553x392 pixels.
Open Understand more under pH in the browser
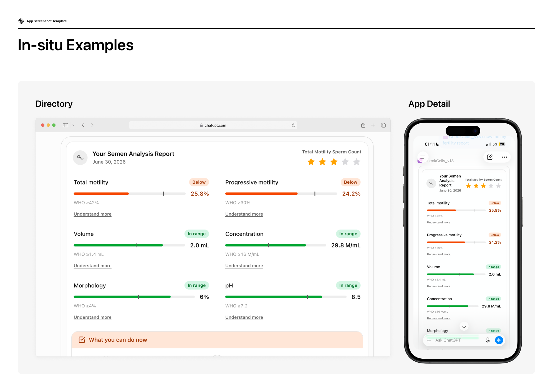(x=244, y=317)
